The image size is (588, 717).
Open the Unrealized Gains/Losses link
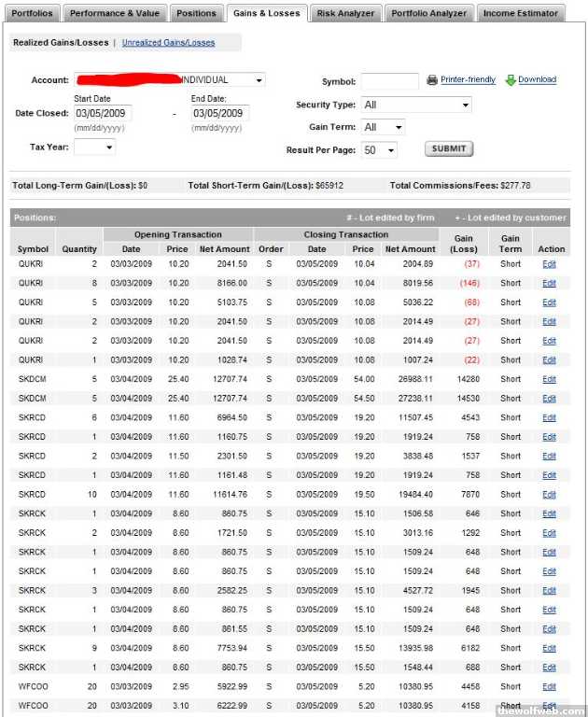point(168,43)
